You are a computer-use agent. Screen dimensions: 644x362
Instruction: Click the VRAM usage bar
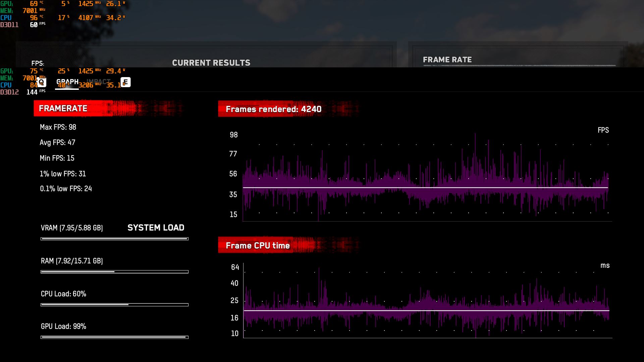tap(114, 239)
